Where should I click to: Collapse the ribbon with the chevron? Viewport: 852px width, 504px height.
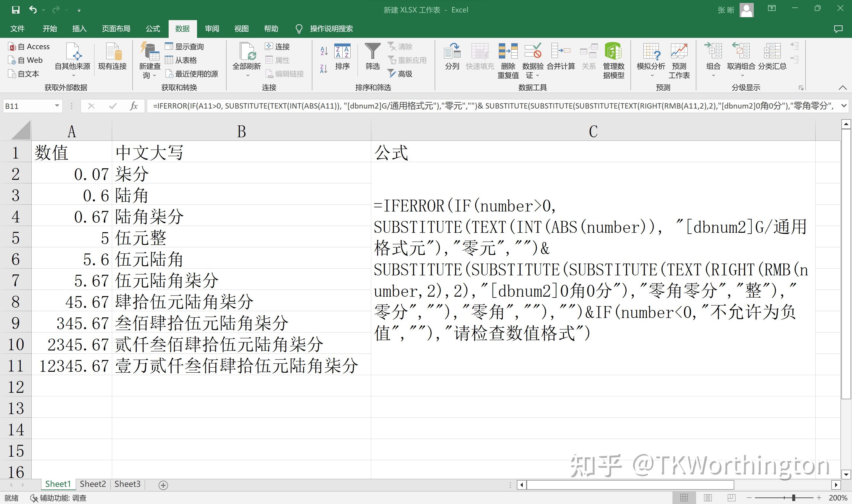(x=843, y=88)
